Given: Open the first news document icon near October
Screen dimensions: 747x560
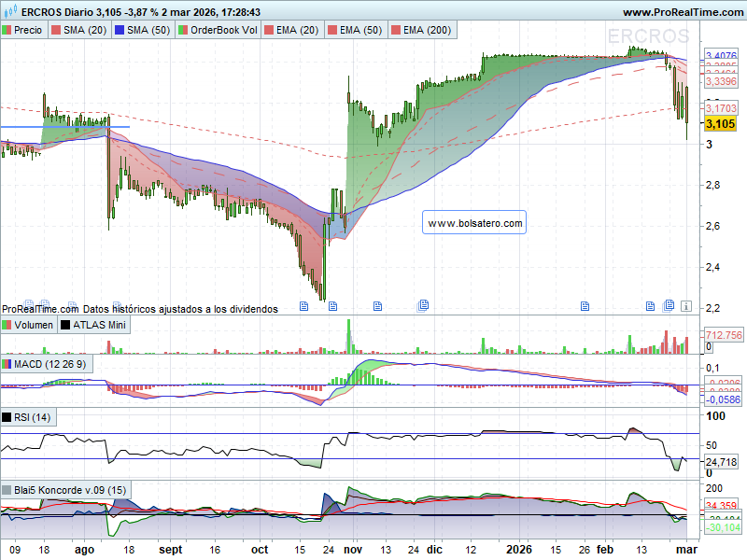Looking at the screenshot, I should click(303, 305).
